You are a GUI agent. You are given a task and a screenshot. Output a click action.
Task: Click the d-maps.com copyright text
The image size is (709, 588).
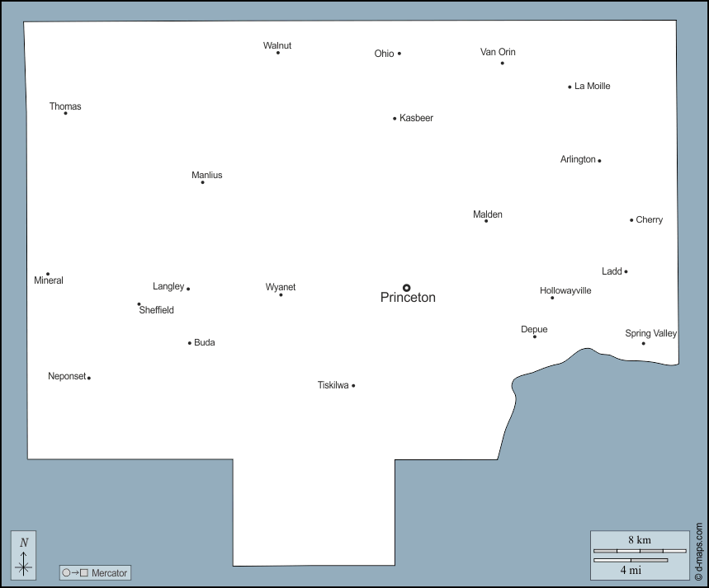click(698, 552)
